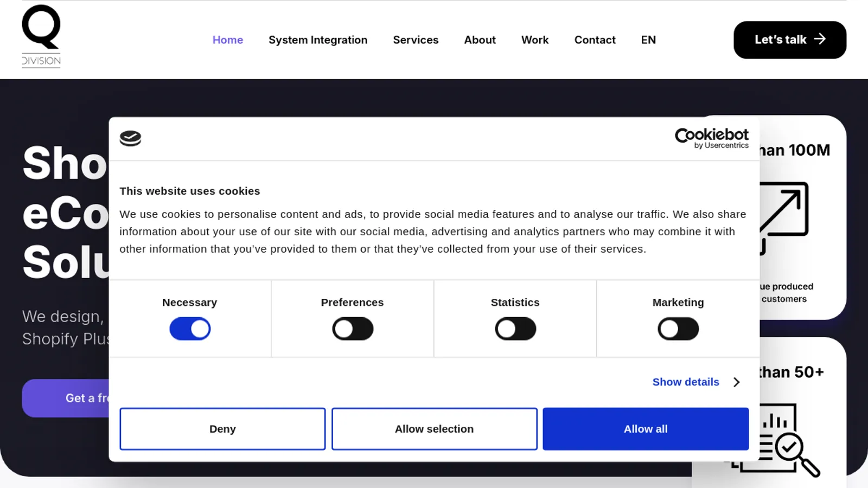Click the Let's talk button
The width and height of the screenshot is (868, 488).
tap(790, 40)
